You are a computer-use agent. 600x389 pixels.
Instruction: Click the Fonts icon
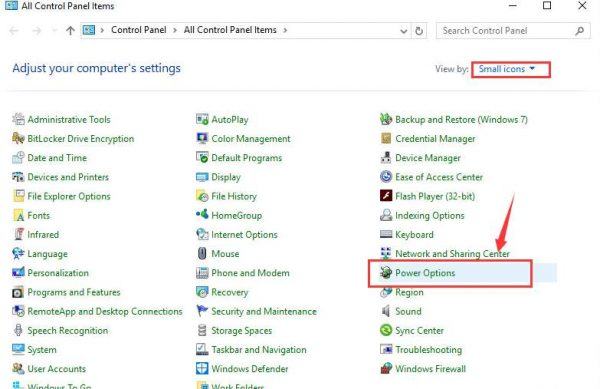(18, 215)
